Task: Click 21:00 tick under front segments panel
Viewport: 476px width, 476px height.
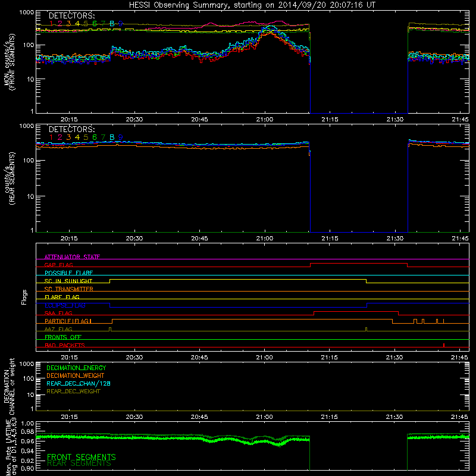Action: click(265, 120)
